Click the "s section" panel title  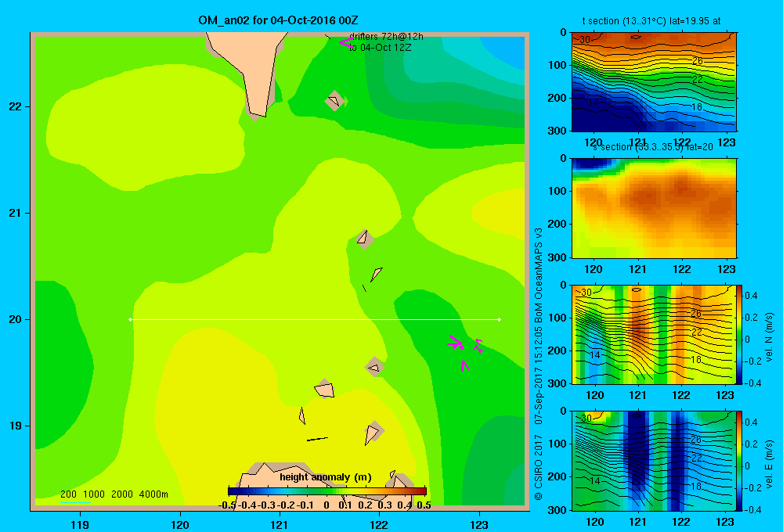point(652,147)
